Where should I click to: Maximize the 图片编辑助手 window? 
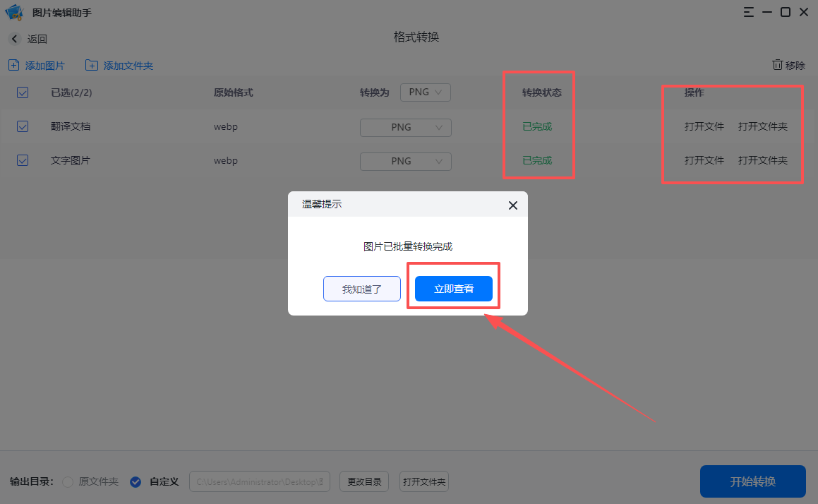click(x=785, y=12)
